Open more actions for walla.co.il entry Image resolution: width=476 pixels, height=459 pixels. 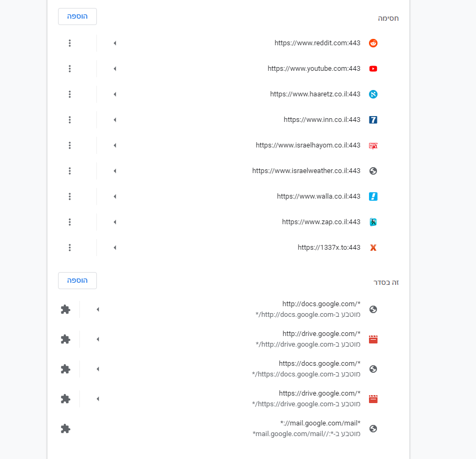pos(70,196)
